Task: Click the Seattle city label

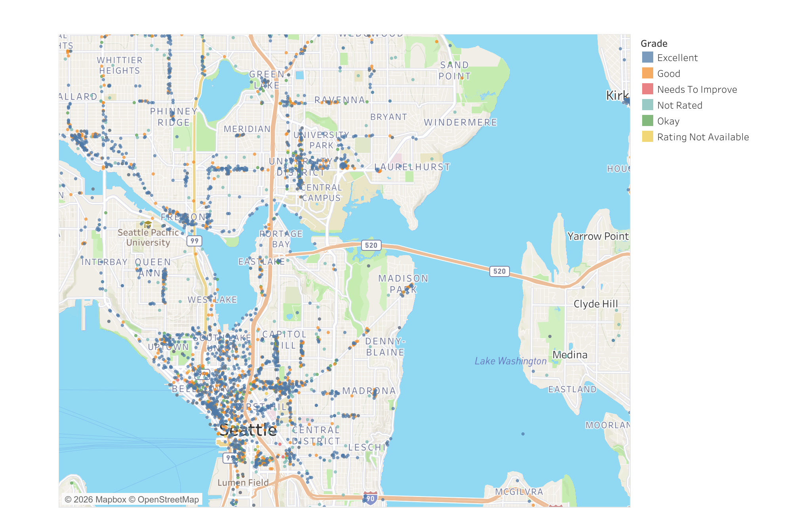Action: pos(248,430)
